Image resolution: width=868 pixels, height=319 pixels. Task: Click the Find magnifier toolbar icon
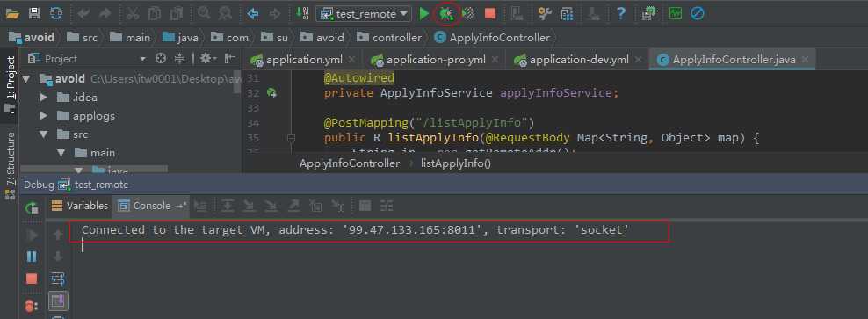(204, 13)
